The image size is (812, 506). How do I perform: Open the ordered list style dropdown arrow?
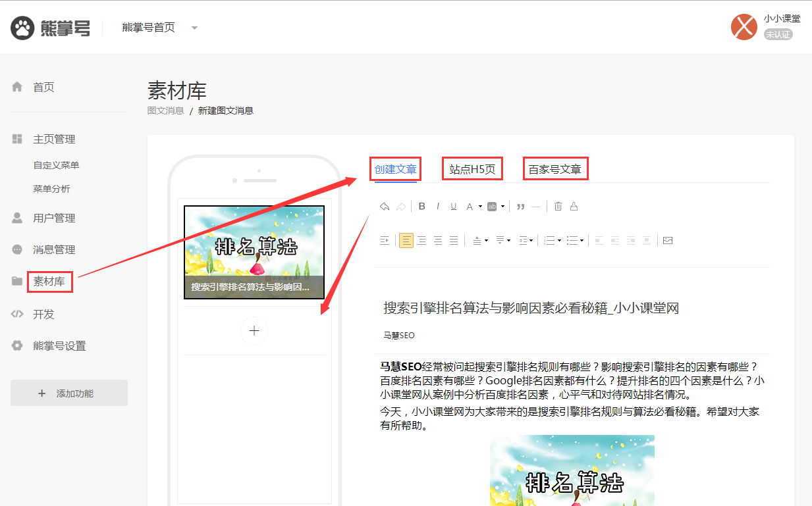point(560,240)
